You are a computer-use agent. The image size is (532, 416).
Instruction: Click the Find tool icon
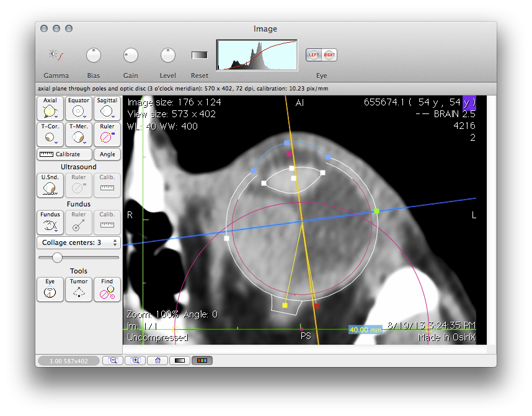pos(107,290)
